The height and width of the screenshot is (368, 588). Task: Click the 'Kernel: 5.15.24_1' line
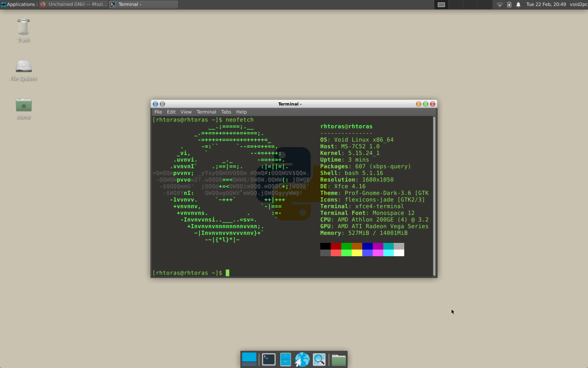[350, 153]
